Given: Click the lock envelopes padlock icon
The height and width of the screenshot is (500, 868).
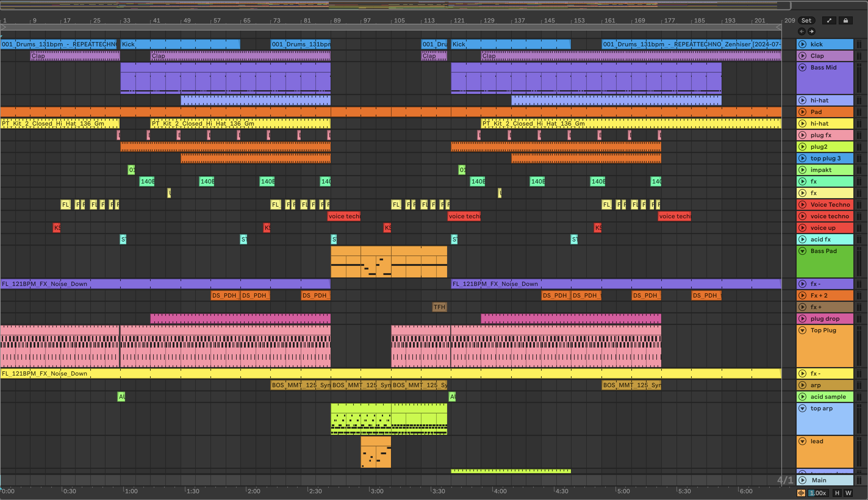Looking at the screenshot, I should coord(845,21).
